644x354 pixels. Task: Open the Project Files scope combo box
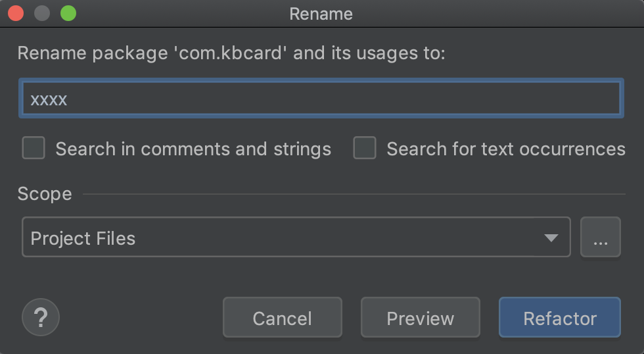pyautogui.click(x=296, y=237)
